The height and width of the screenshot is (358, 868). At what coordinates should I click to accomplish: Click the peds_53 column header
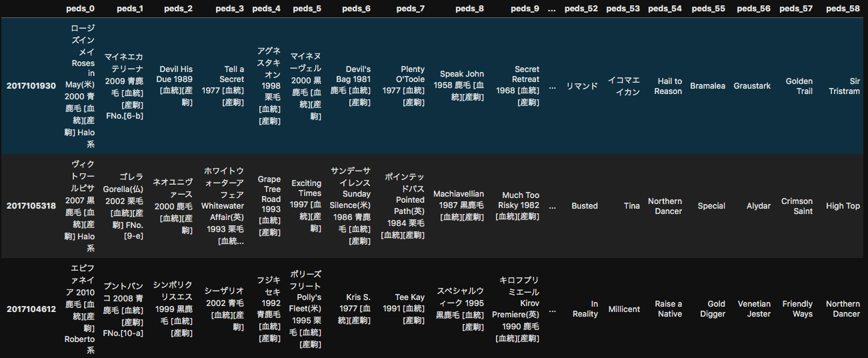623,9
